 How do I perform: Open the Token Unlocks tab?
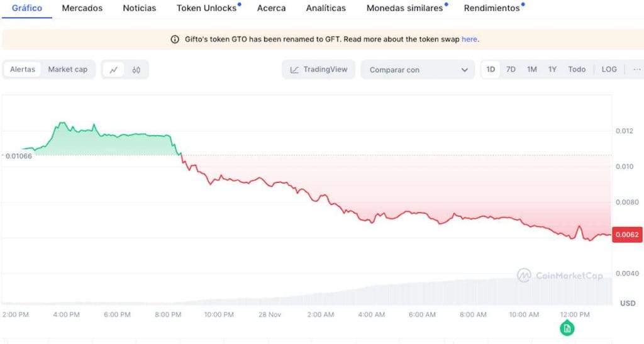pos(206,8)
